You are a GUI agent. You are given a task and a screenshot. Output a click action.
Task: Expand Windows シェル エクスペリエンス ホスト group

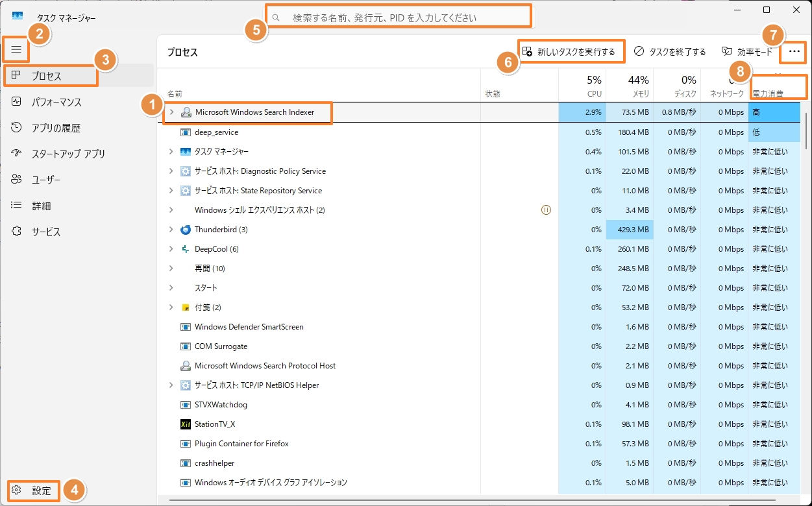pyautogui.click(x=171, y=210)
